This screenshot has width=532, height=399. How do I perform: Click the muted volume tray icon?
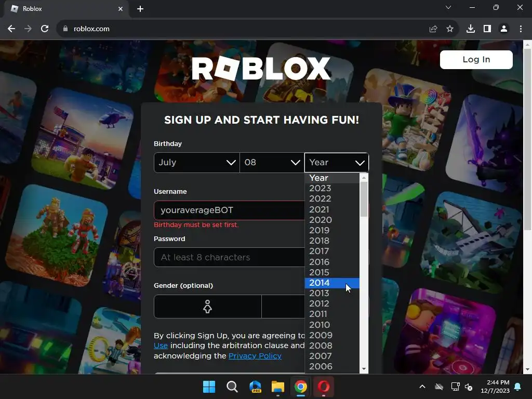pos(469,387)
